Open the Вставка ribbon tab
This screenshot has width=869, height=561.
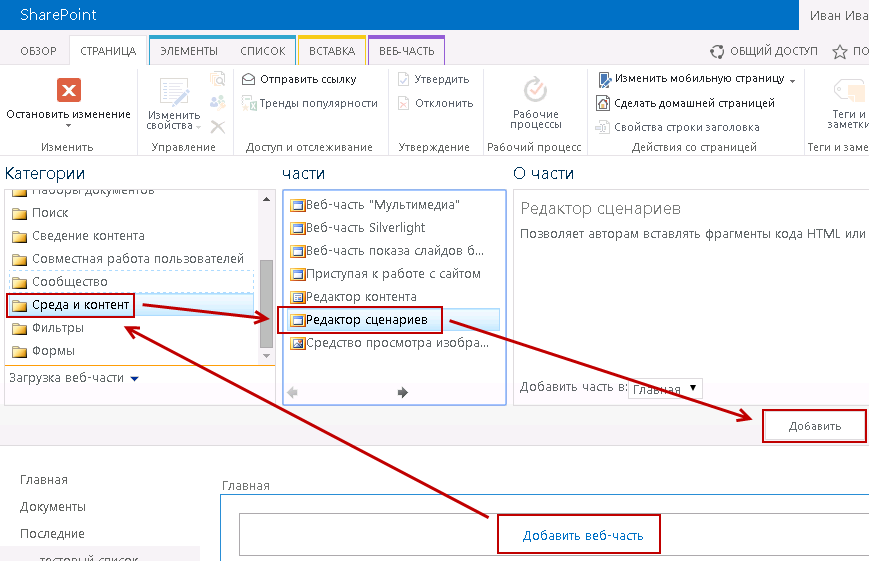pos(331,51)
